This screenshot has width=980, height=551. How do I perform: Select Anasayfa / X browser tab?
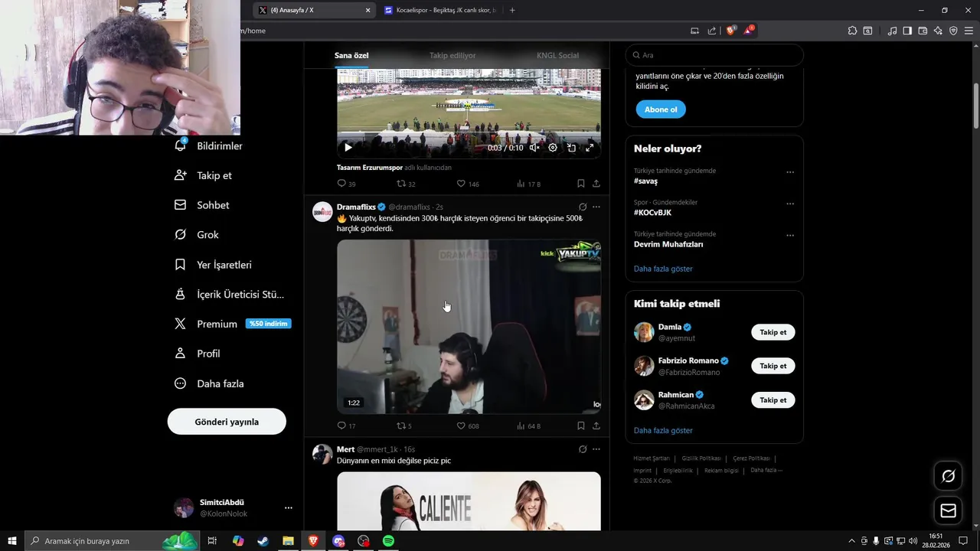point(315,10)
